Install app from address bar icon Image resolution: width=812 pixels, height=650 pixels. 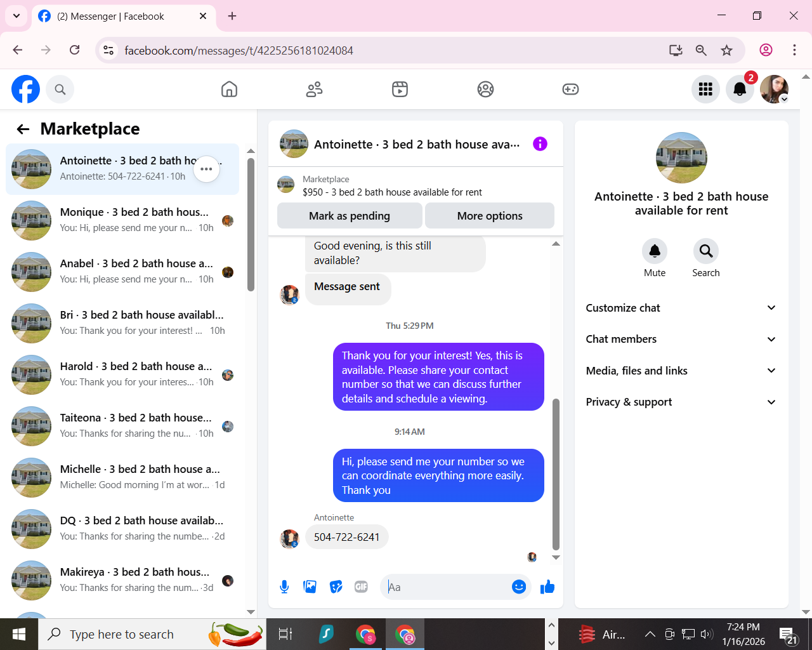[x=676, y=50]
